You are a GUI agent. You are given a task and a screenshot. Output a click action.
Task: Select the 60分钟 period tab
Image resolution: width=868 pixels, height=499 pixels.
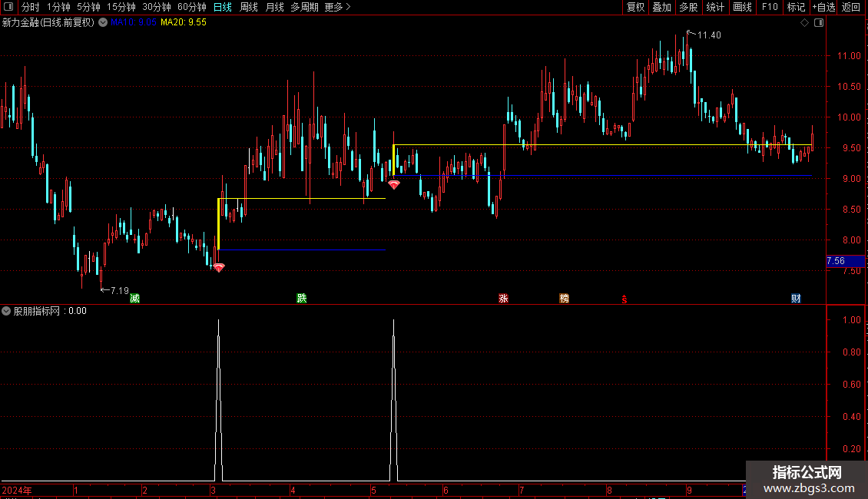[192, 7]
